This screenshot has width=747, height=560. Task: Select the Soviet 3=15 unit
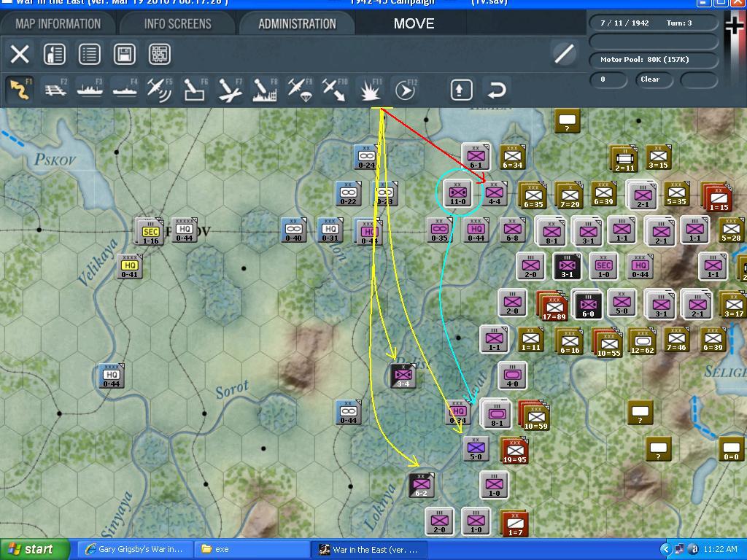(x=659, y=157)
